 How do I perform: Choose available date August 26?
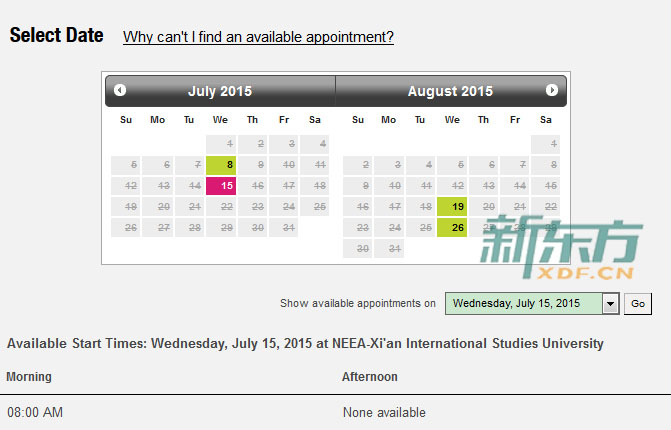[x=452, y=228]
